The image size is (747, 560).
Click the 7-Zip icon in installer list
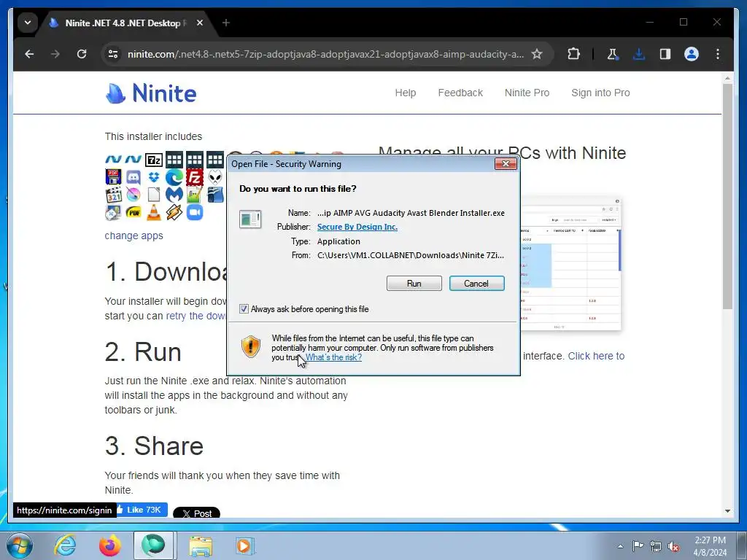tap(153, 160)
